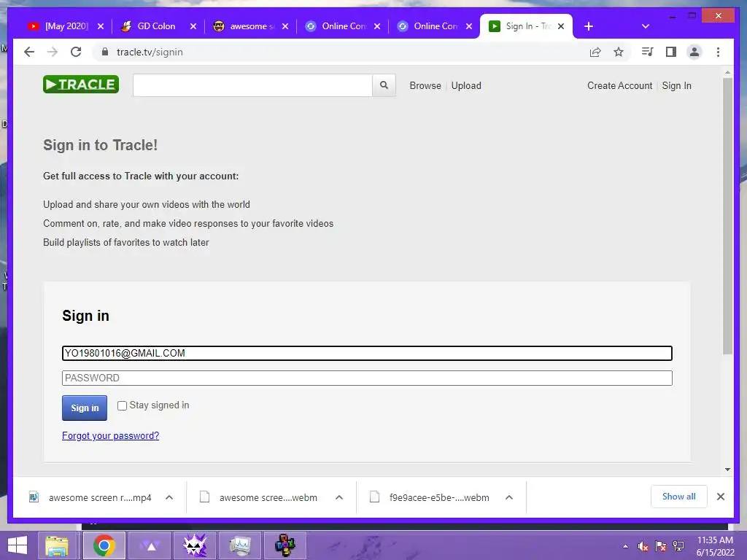
Task: Click the page vertical scrollbar thumb
Action: click(727, 216)
